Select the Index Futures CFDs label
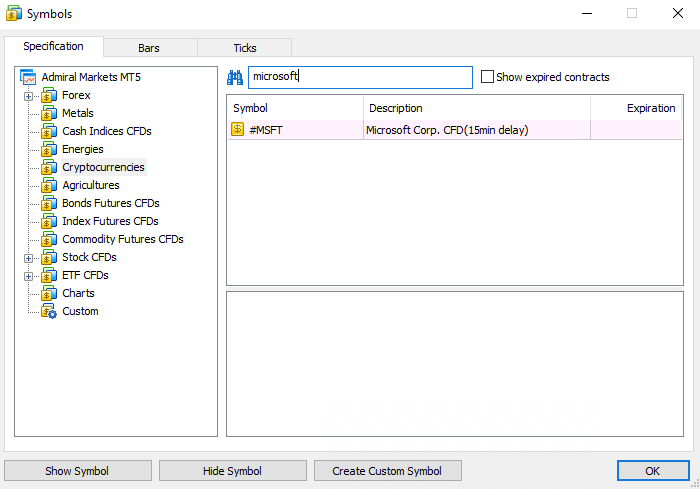700x489 pixels. pos(110,221)
